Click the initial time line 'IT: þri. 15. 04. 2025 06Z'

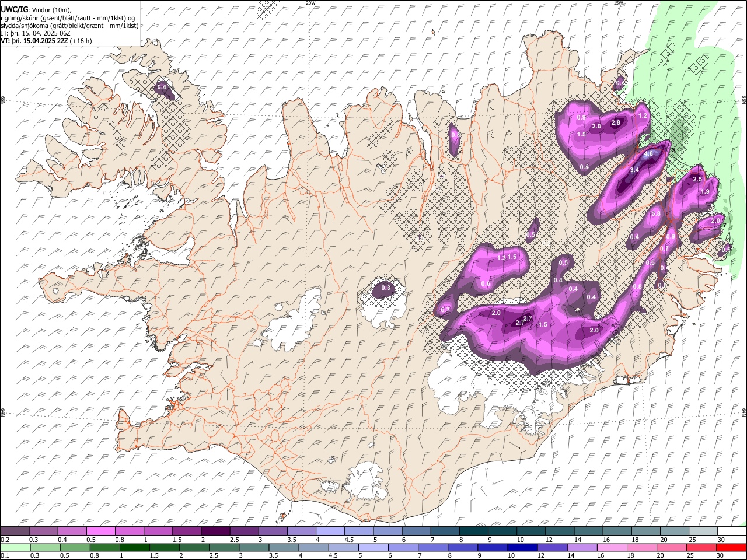(x=36, y=33)
